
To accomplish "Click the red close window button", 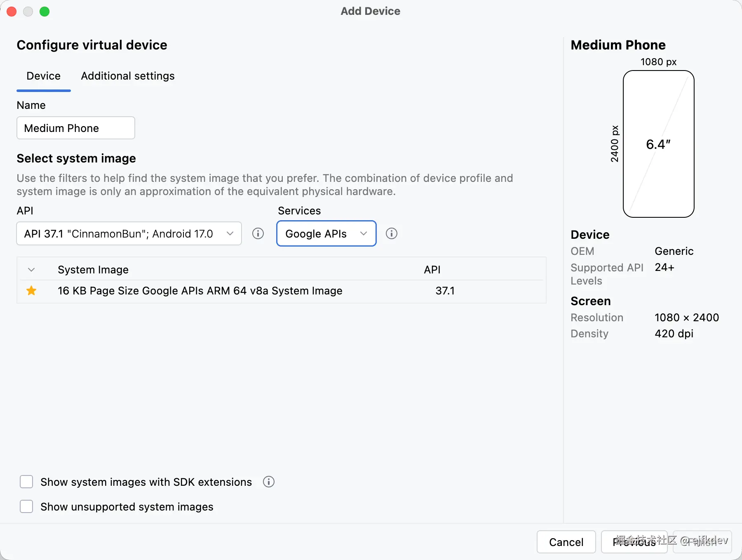I will pyautogui.click(x=12, y=12).
